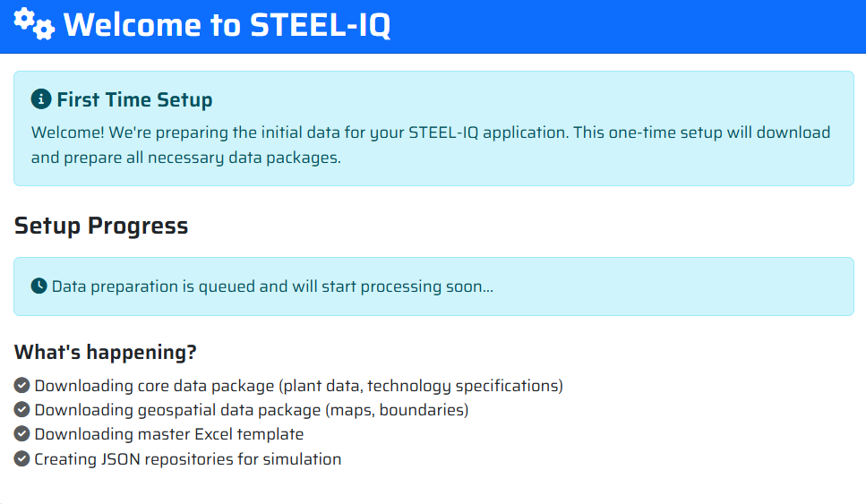Select the 'Welcome to STEEL-IQ' header title
The width and height of the screenshot is (866, 504).
coord(227,25)
